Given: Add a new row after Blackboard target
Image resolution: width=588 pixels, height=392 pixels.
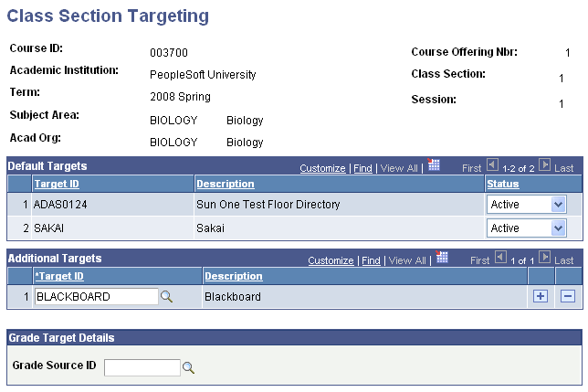Looking at the screenshot, I should tap(541, 296).
